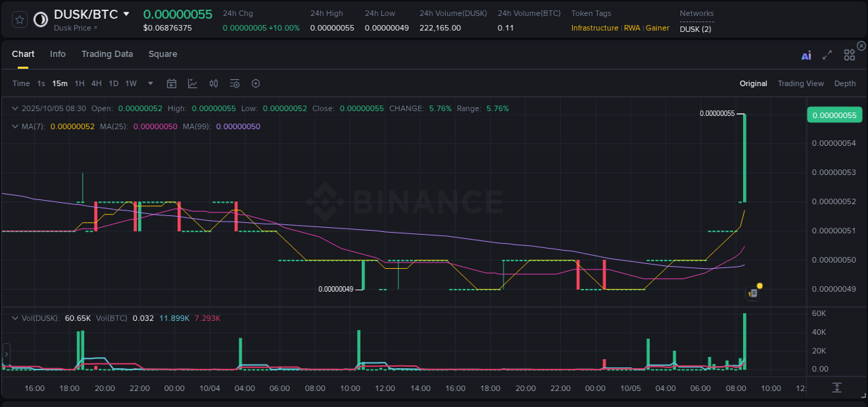Image resolution: width=868 pixels, height=407 pixels.
Task: Switch to the Trading Data tab
Action: point(107,53)
